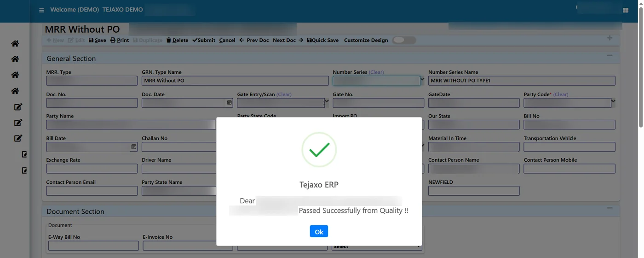Image resolution: width=644 pixels, height=258 pixels.
Task: Clear the Gate Entry/Scan field
Action: (284, 94)
